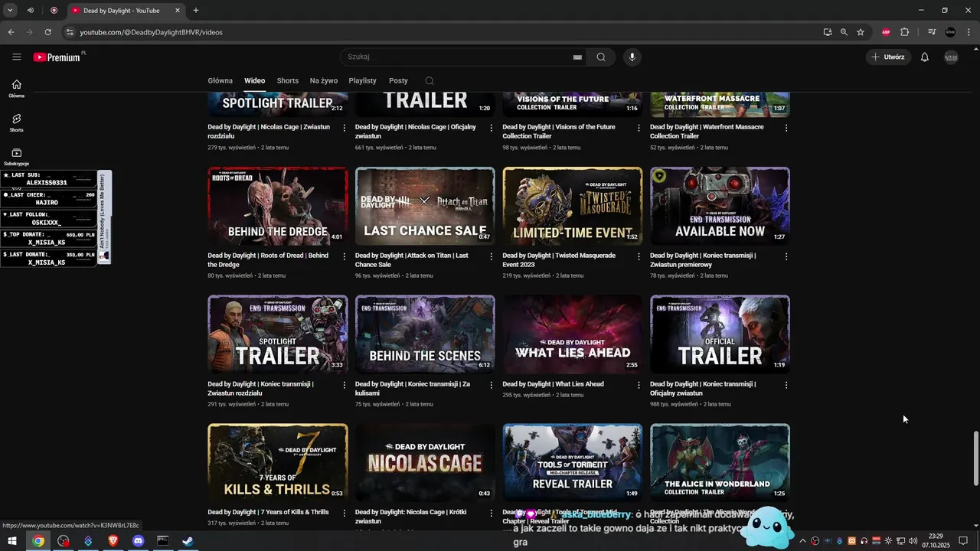Image resolution: width=980 pixels, height=551 pixels.
Task: Open Discord from the taskbar
Action: click(138, 541)
